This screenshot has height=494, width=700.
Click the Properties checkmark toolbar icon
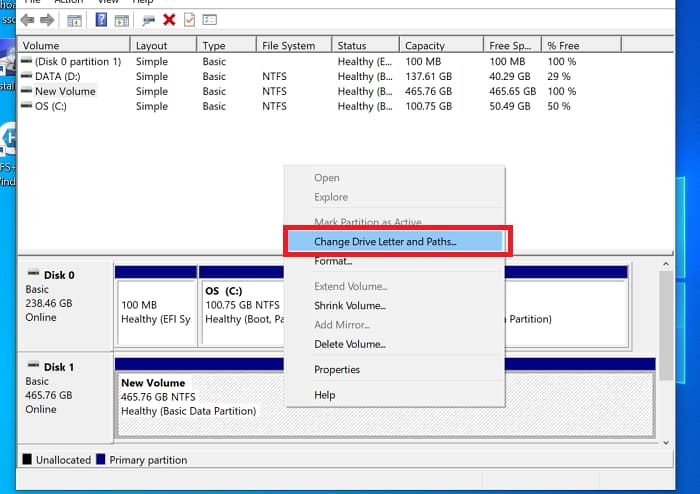coord(189,20)
